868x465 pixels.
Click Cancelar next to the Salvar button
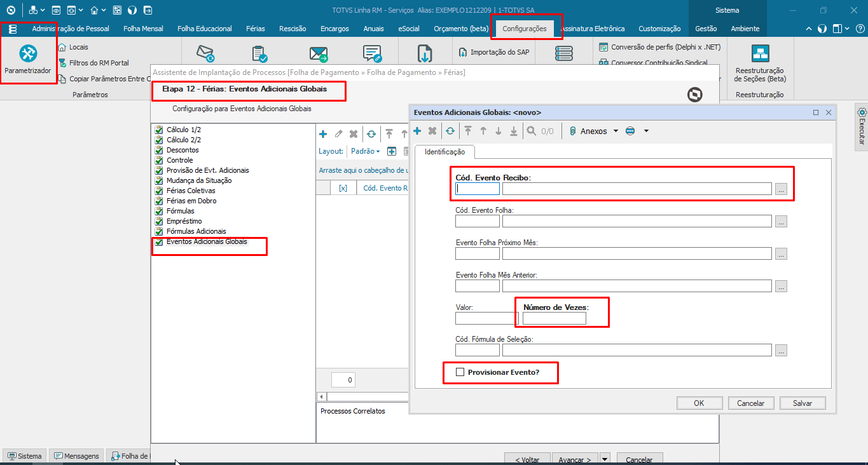pos(750,403)
